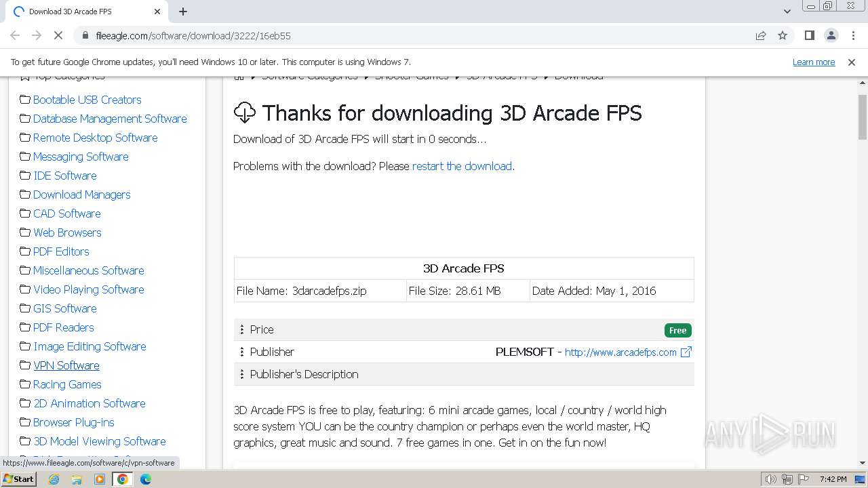
Task: Dismiss the Chrome update notification bar
Action: (852, 62)
